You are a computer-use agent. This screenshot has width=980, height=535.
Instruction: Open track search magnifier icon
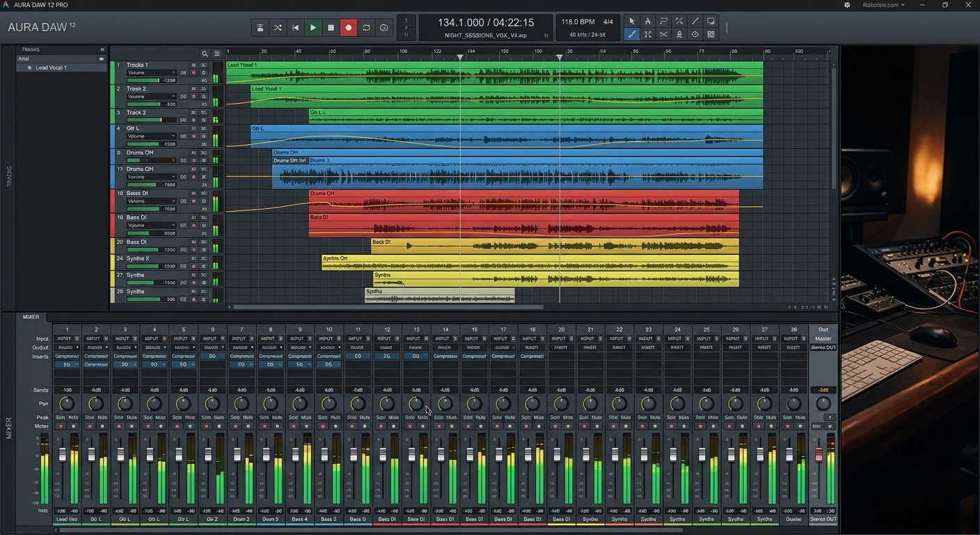tap(205, 54)
